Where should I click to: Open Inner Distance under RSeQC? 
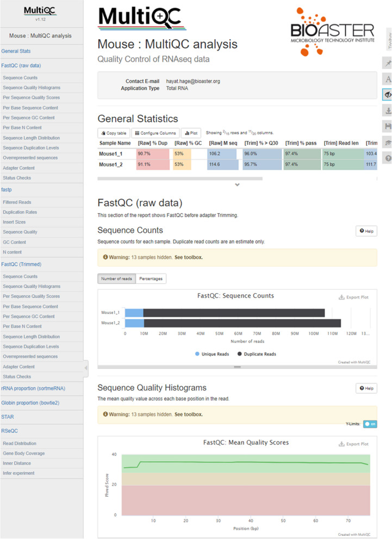(17, 463)
